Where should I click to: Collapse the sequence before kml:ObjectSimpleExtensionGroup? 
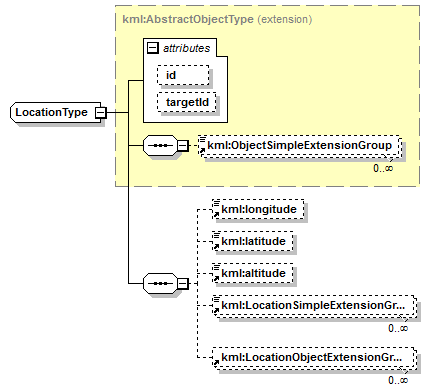pyautogui.click(x=182, y=146)
